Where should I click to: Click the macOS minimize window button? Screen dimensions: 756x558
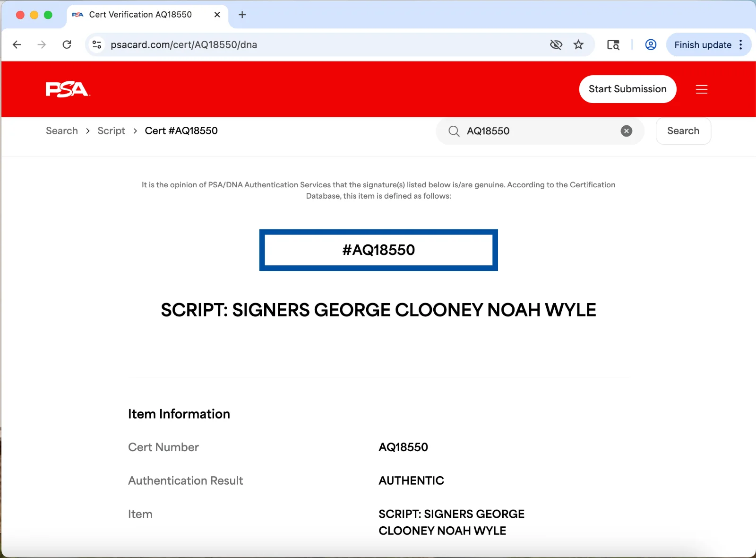[x=34, y=15]
